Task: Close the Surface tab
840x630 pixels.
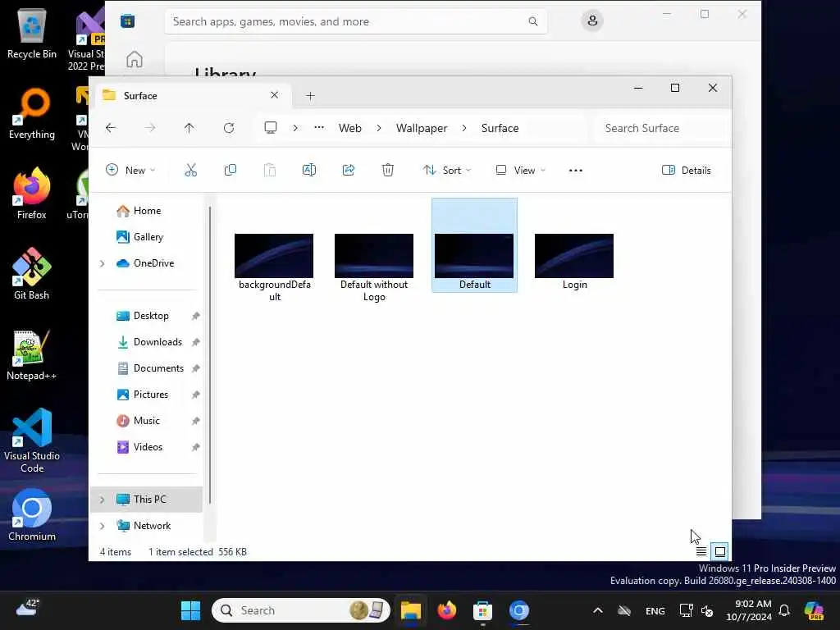Action: [x=274, y=95]
